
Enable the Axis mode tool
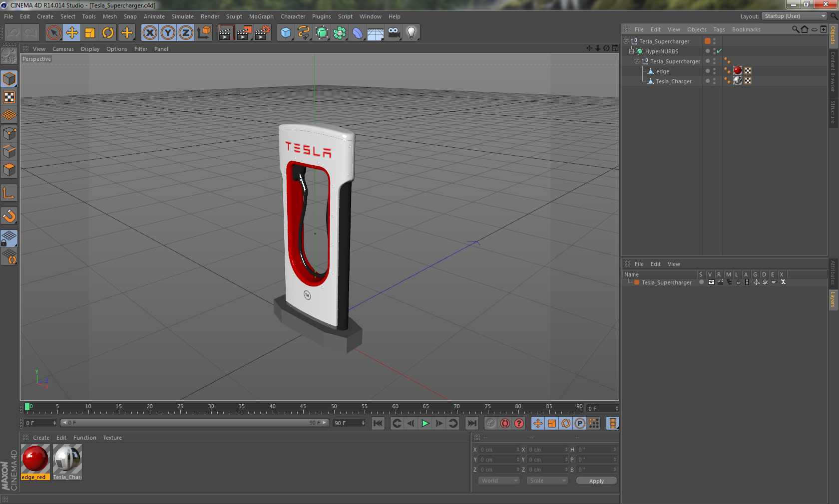[x=9, y=193]
